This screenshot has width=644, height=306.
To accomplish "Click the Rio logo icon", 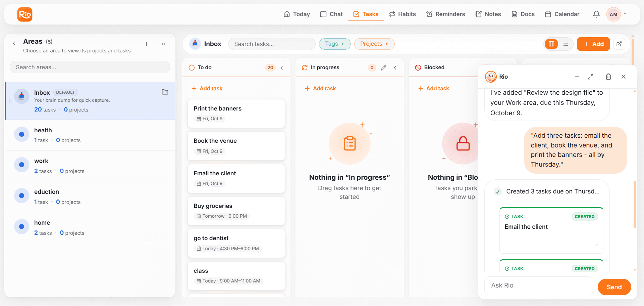I will 25,14.
